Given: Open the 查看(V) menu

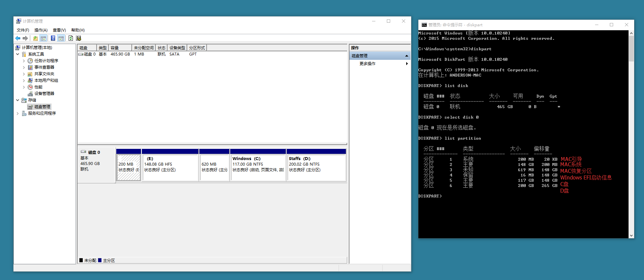Looking at the screenshot, I should pyautogui.click(x=59, y=30).
